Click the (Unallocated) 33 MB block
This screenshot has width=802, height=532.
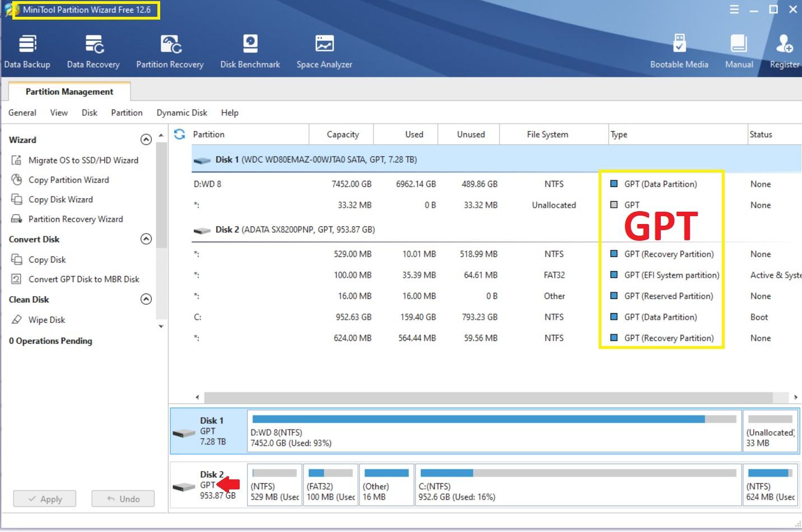771,431
